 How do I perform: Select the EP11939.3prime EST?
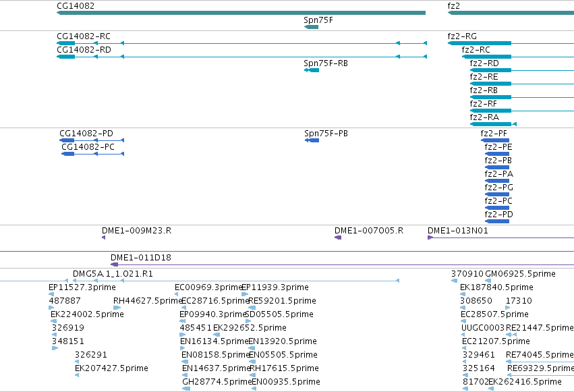click(x=245, y=294)
